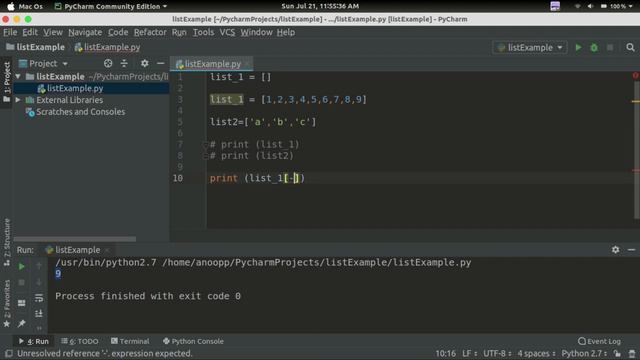Click the up-stack-trace arrow in the Run panel
The height and width of the screenshot is (360, 640).
click(x=39, y=267)
